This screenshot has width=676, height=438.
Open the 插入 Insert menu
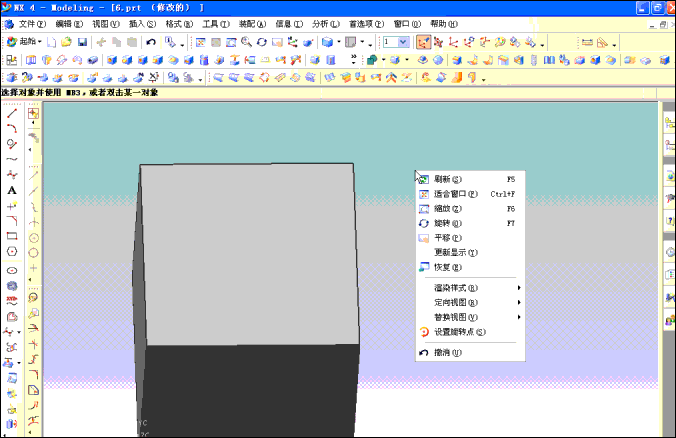point(142,24)
